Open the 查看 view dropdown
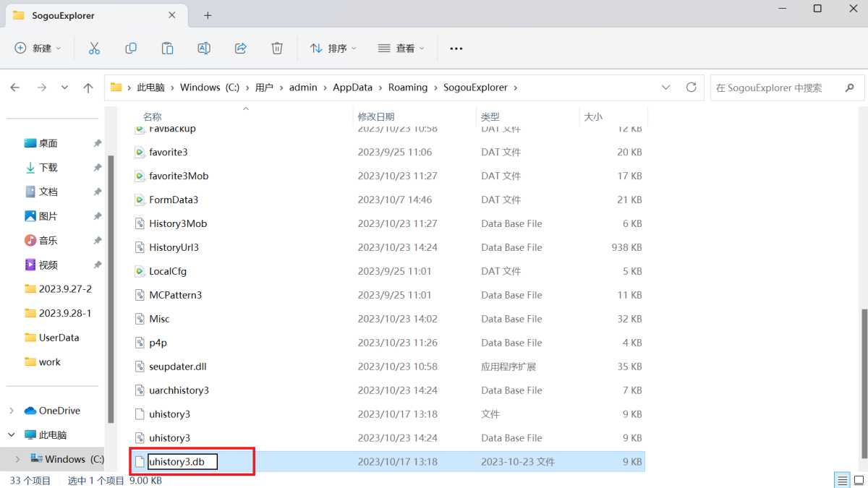Screen dimensions: 868x488 click(x=401, y=48)
